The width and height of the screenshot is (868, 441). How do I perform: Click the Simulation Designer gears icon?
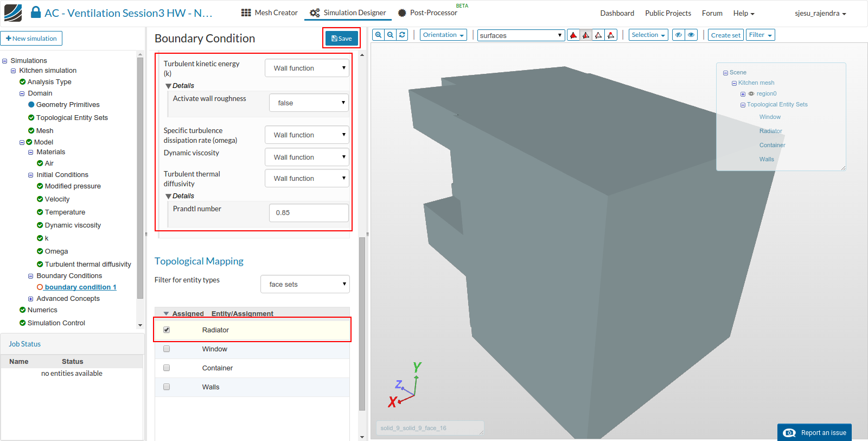coord(315,12)
